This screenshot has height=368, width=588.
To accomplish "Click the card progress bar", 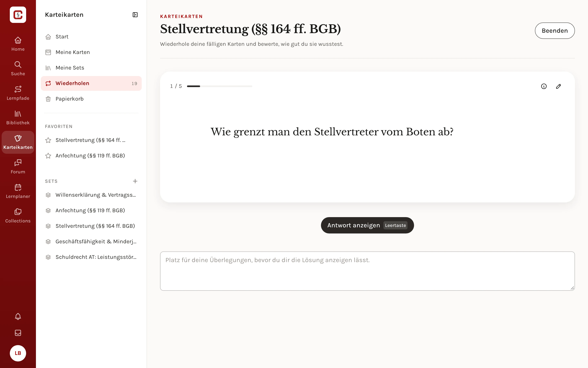I will pos(220,86).
